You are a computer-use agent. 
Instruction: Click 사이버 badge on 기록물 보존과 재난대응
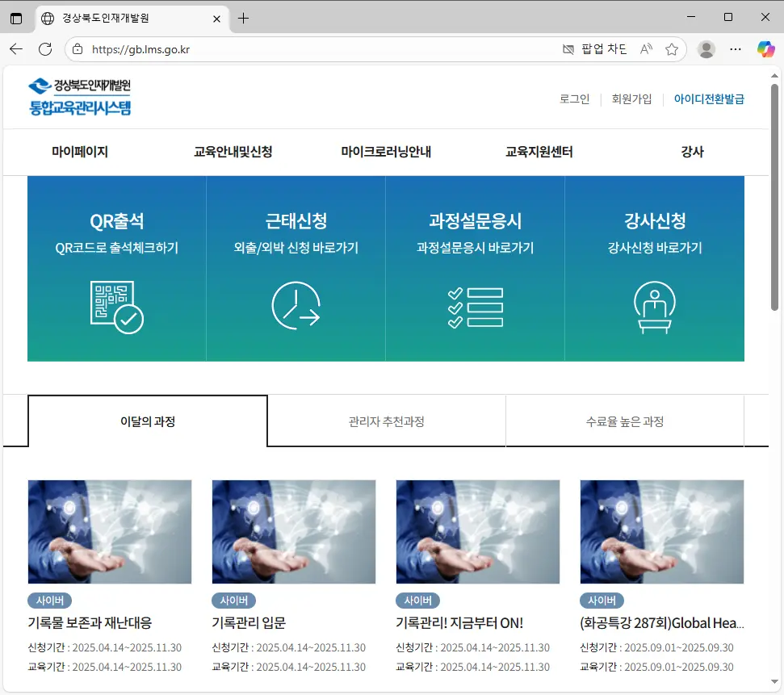click(50, 601)
